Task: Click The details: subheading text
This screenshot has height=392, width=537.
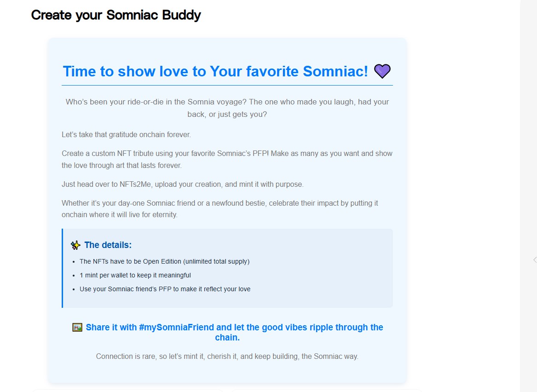Action: (108, 245)
